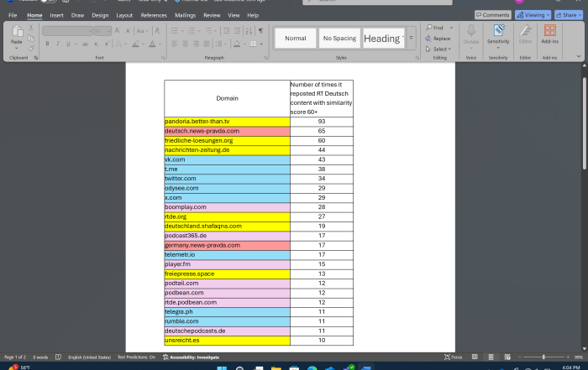This screenshot has width=588, height=370.
Task: Click the spelling proofing book icon
Action: (58, 357)
